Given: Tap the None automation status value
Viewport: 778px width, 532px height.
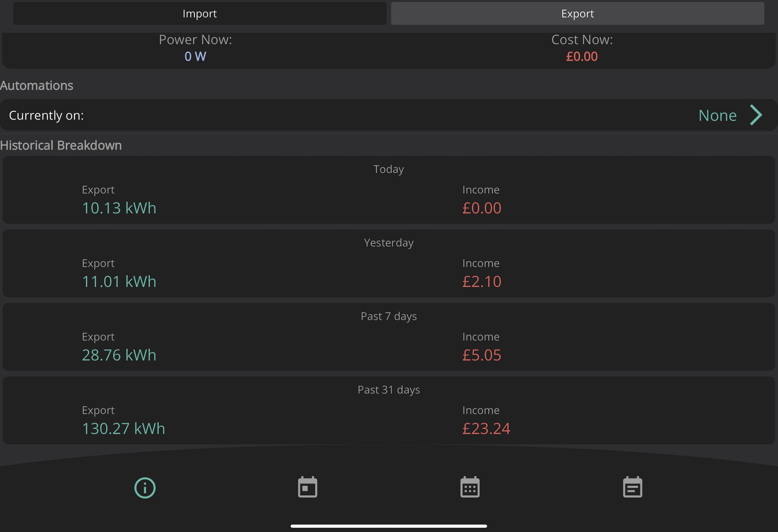Looking at the screenshot, I should coord(717,115).
